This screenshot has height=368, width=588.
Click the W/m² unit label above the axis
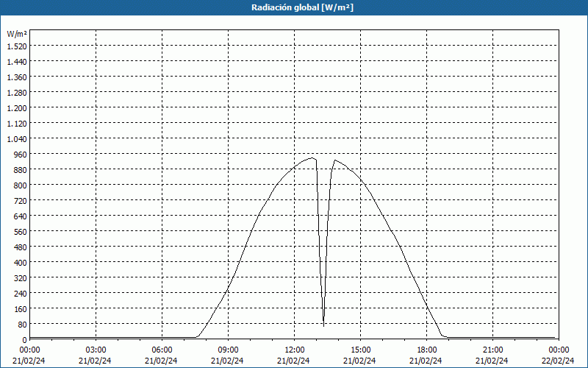pos(17,34)
